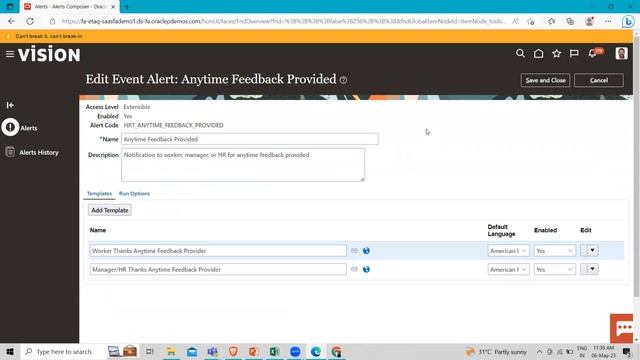
Task: Open browser settings ellipsis menu
Action: coord(608,21)
